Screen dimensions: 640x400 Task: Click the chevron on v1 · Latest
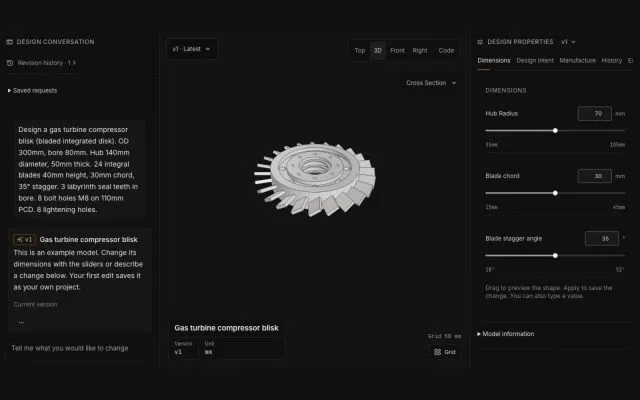pos(207,49)
